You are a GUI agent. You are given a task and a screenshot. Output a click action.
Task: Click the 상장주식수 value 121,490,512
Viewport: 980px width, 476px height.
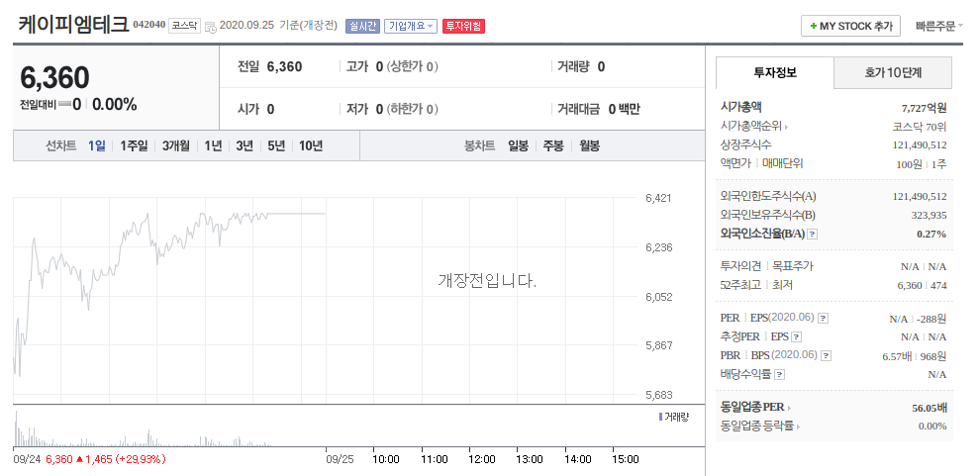[920, 144]
